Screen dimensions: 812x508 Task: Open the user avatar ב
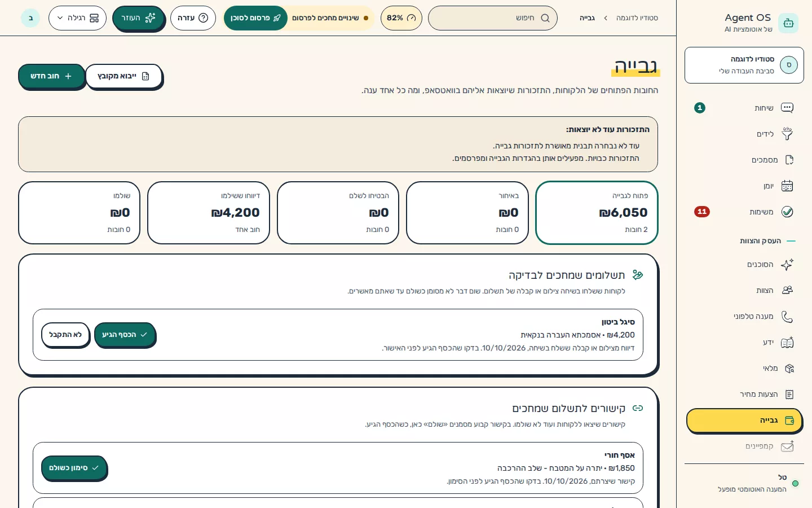click(30, 18)
